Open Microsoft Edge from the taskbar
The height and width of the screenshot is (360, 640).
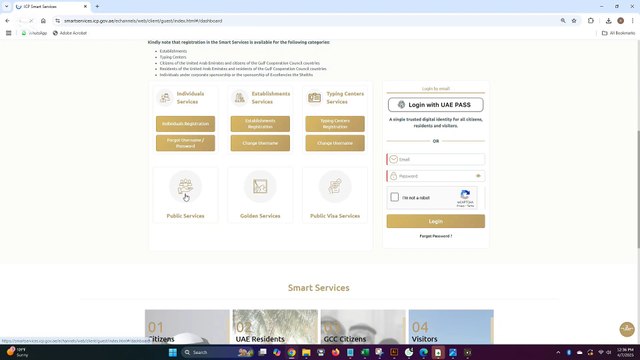point(424,352)
